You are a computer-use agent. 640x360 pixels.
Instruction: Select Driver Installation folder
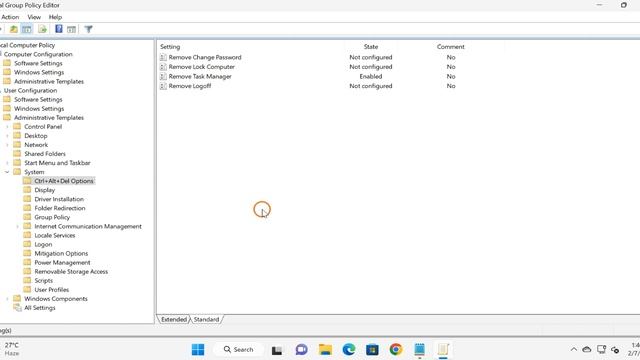tap(59, 199)
